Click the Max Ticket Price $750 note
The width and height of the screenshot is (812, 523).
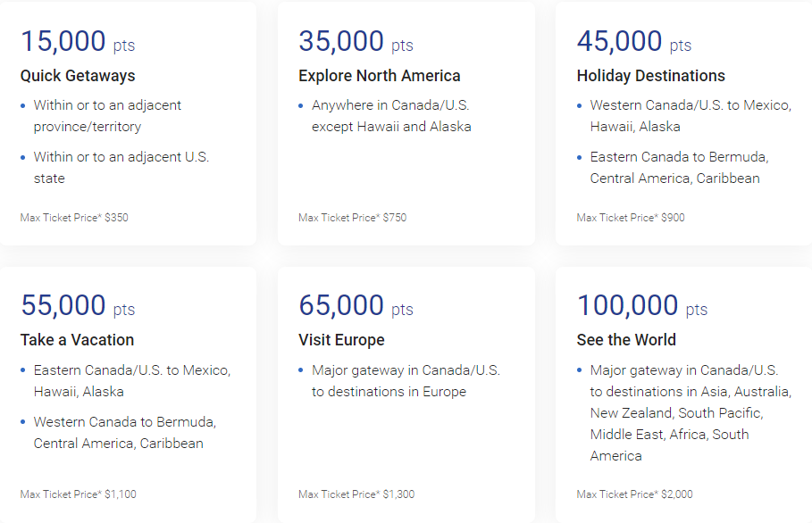352,218
